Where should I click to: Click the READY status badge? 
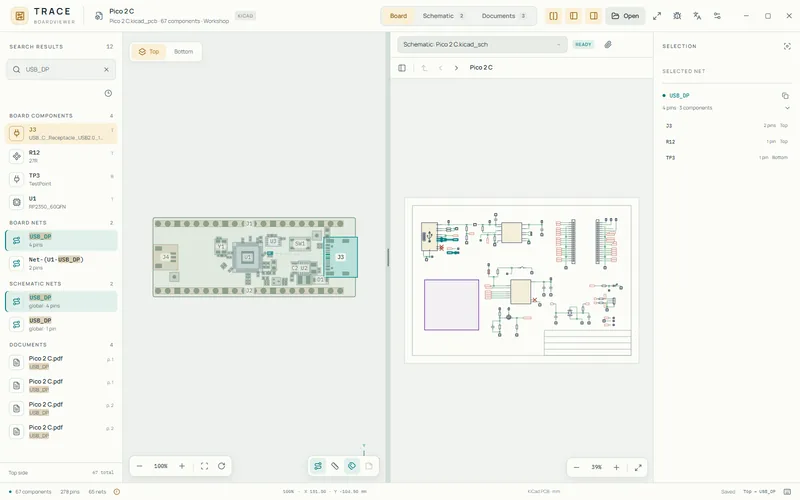point(583,44)
